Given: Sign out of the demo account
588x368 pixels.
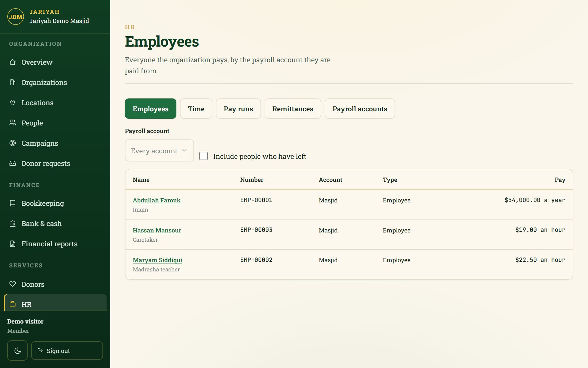Looking at the screenshot, I should pyautogui.click(x=67, y=351).
